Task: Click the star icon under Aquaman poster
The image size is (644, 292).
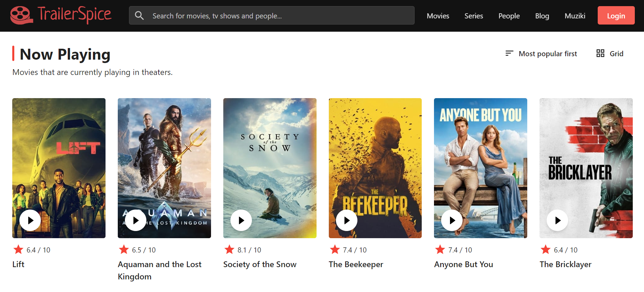Action: pos(124,249)
